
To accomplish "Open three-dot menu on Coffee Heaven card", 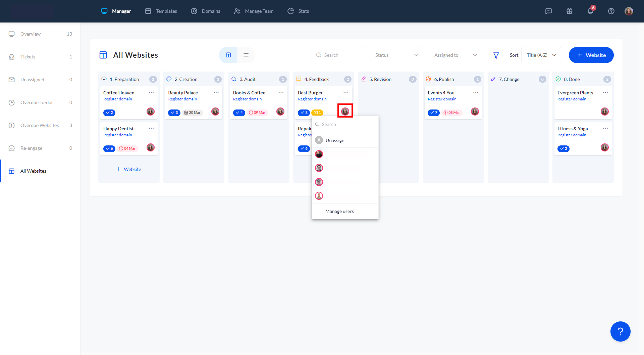I will pyautogui.click(x=151, y=92).
